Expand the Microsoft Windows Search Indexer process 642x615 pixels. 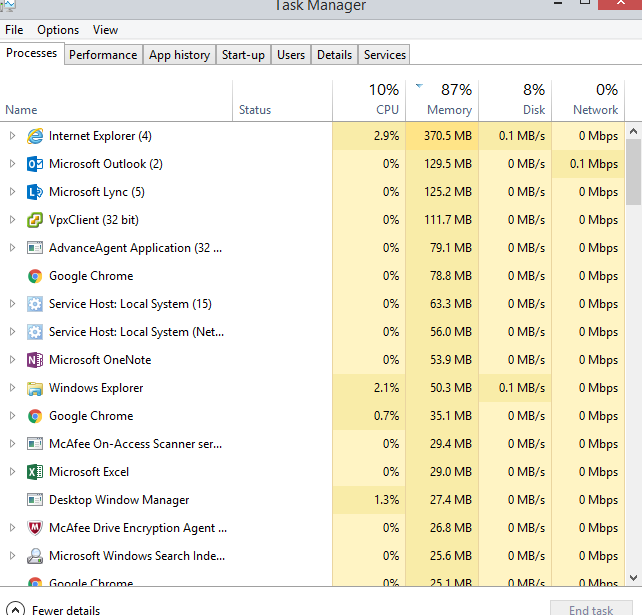(x=12, y=556)
